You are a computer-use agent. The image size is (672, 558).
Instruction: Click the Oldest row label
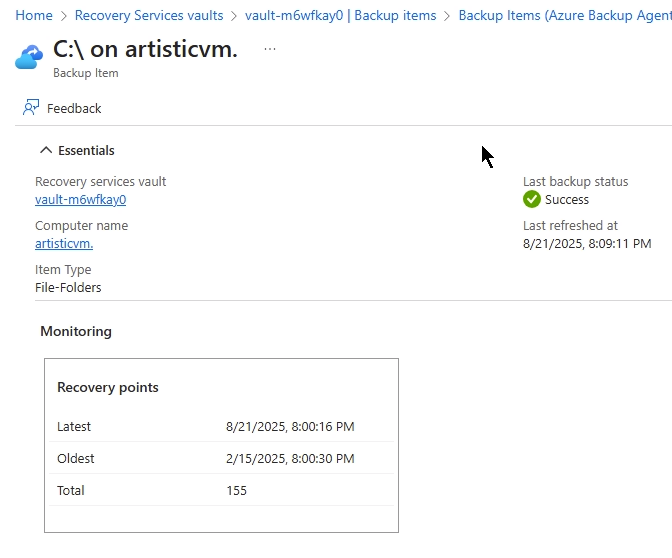click(x=75, y=459)
